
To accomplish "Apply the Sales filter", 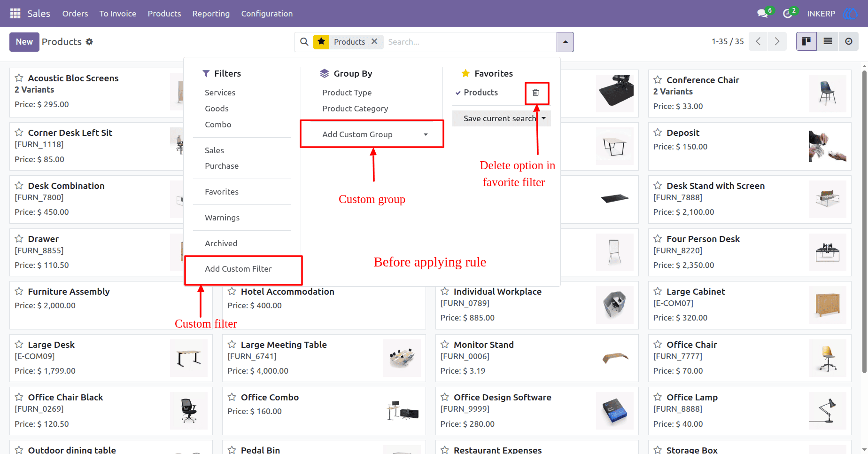I will pyautogui.click(x=214, y=150).
